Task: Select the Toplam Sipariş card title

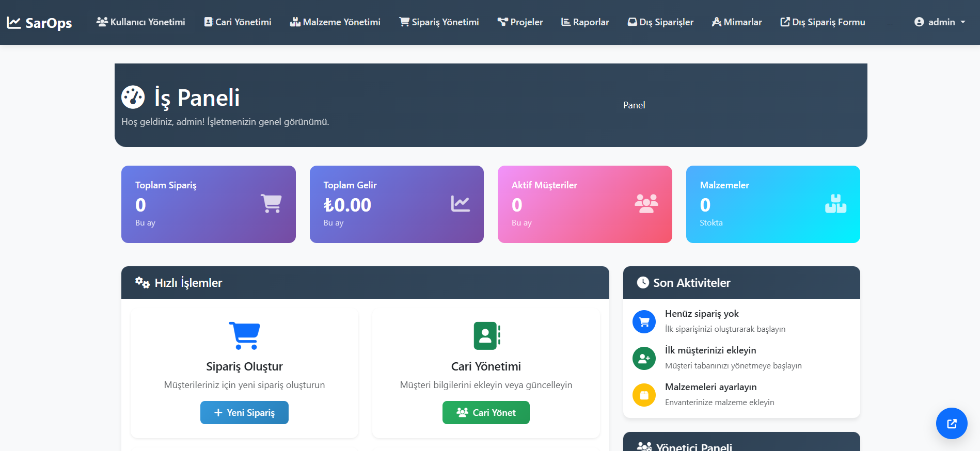Action: tap(166, 185)
